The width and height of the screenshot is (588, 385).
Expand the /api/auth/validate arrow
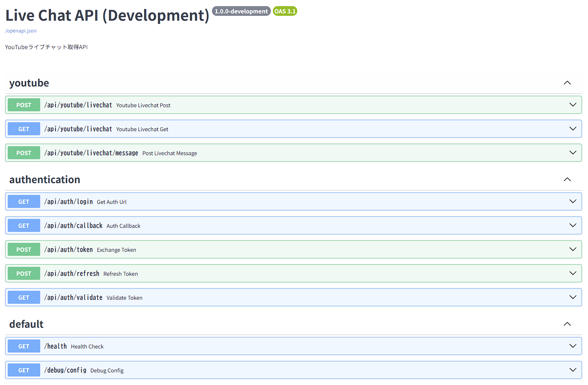click(573, 297)
